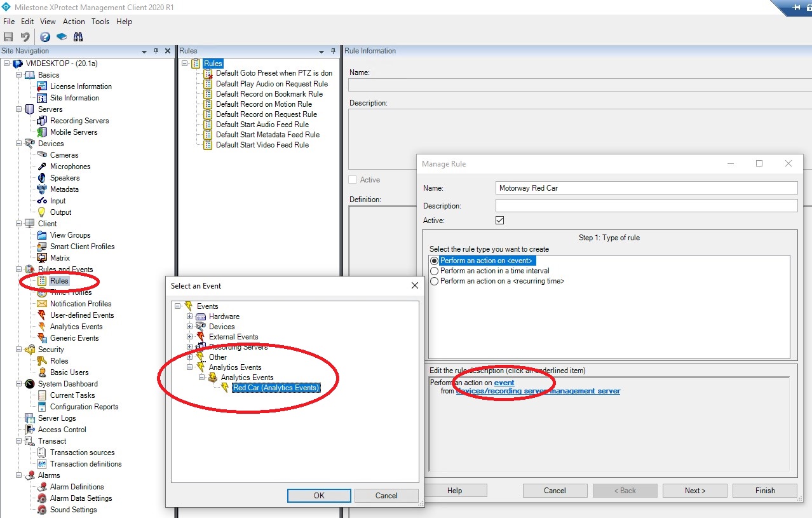Select Notification Profiles in navigation
The image size is (812, 518).
(81, 304)
